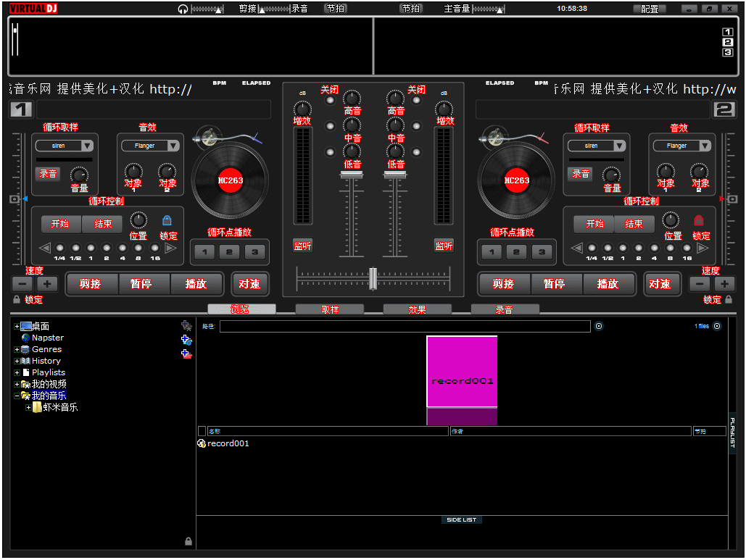Toggle left deck 监听 monitor button

coord(302,246)
